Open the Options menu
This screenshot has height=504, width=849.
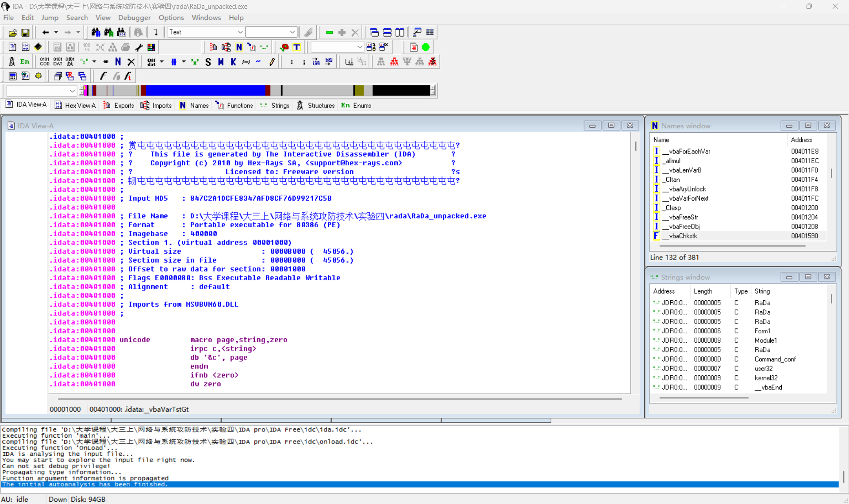point(171,18)
